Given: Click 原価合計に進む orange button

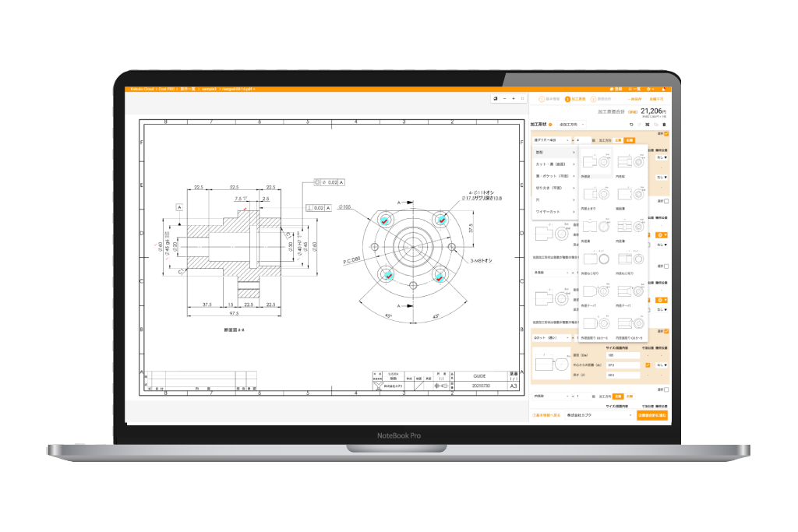Looking at the screenshot, I should pyautogui.click(x=652, y=415).
